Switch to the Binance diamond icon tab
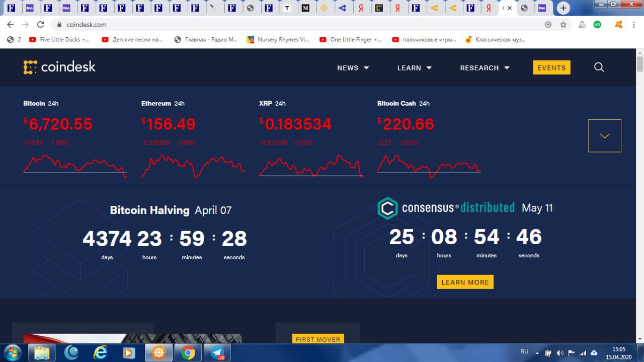The width and height of the screenshot is (644, 362). pos(324,8)
